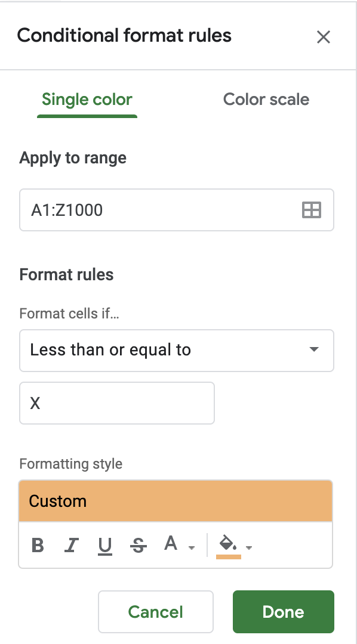The height and width of the screenshot is (644, 357).
Task: Open the Format cells if dropdown
Action: (x=177, y=351)
